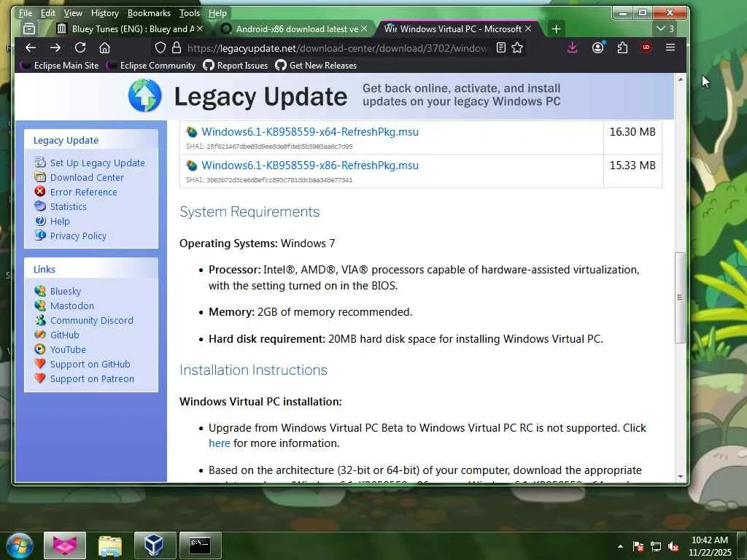Screen dimensions: 747x560
Task: Toggle reader view icon
Action: coord(500,47)
